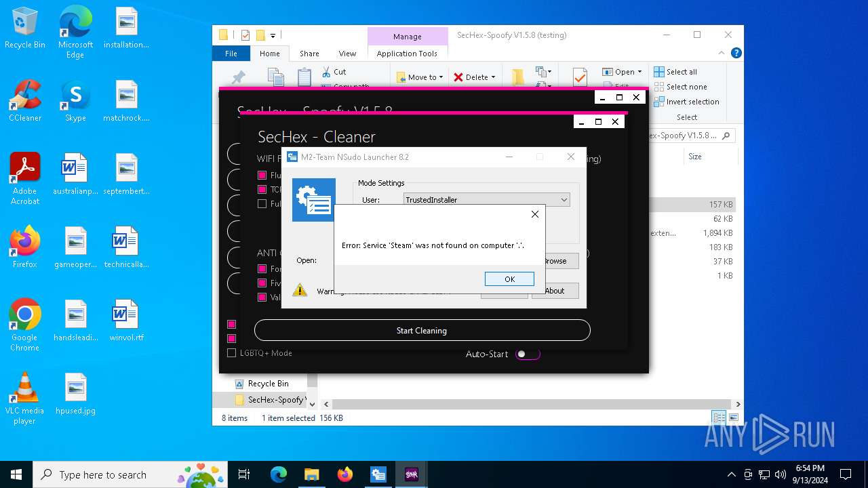Viewport: 868px width, 488px height.
Task: Toggle the 'Val...' anti-cheat checkbox
Action: pos(262,297)
